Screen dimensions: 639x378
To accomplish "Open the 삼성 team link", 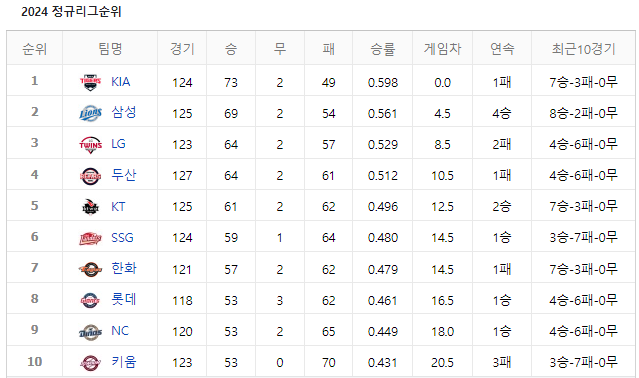I will coord(123,112).
